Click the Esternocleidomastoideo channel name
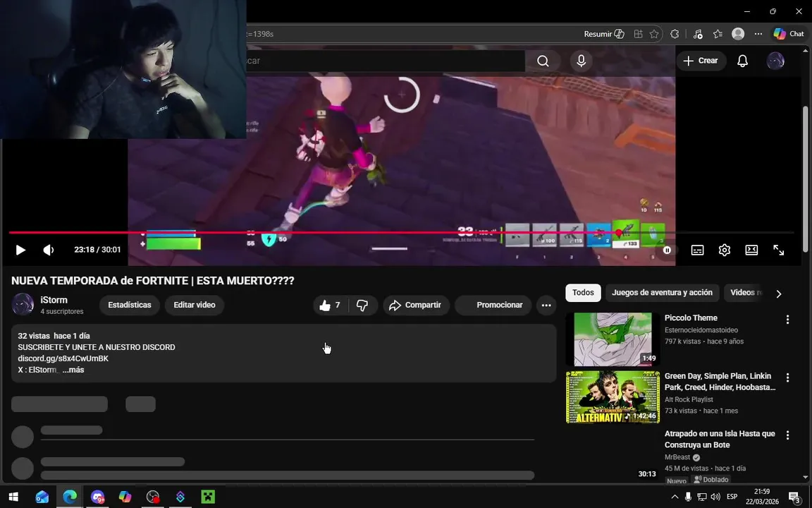 pos(701,330)
